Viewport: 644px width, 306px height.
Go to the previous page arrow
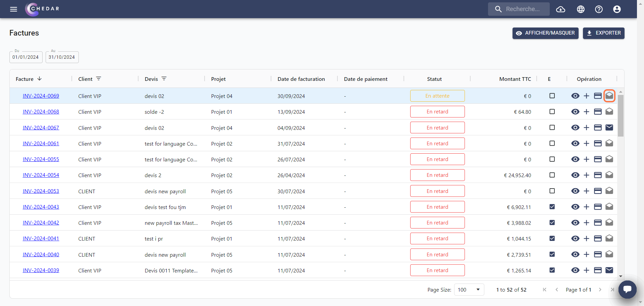pyautogui.click(x=557, y=290)
